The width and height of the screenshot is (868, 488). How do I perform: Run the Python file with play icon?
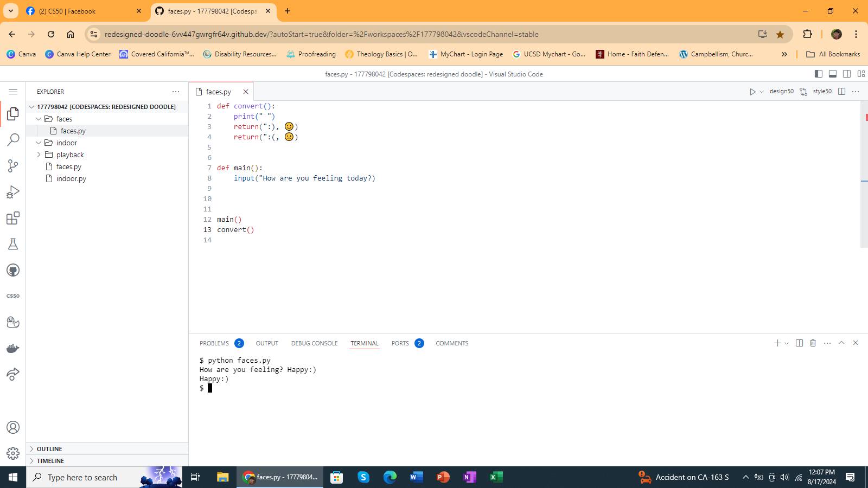[752, 92]
